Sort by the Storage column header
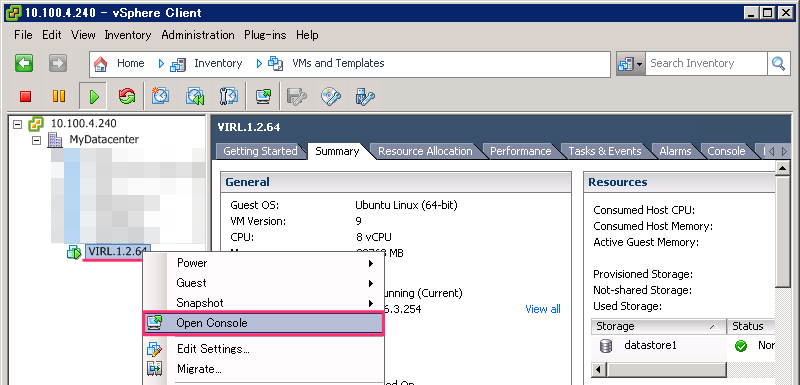 click(x=659, y=326)
